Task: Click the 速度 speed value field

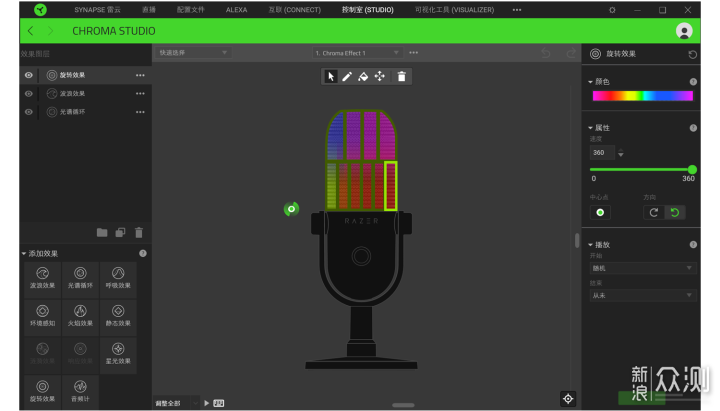Action: [x=602, y=153]
